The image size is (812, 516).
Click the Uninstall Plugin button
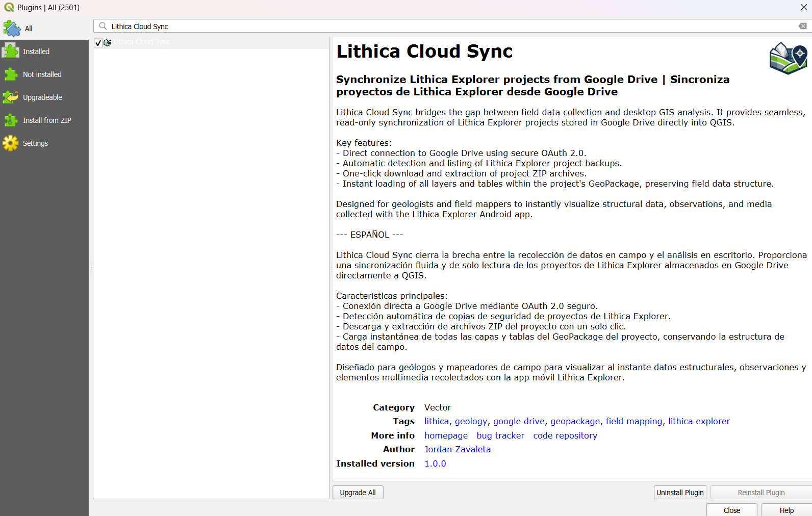[x=680, y=493]
